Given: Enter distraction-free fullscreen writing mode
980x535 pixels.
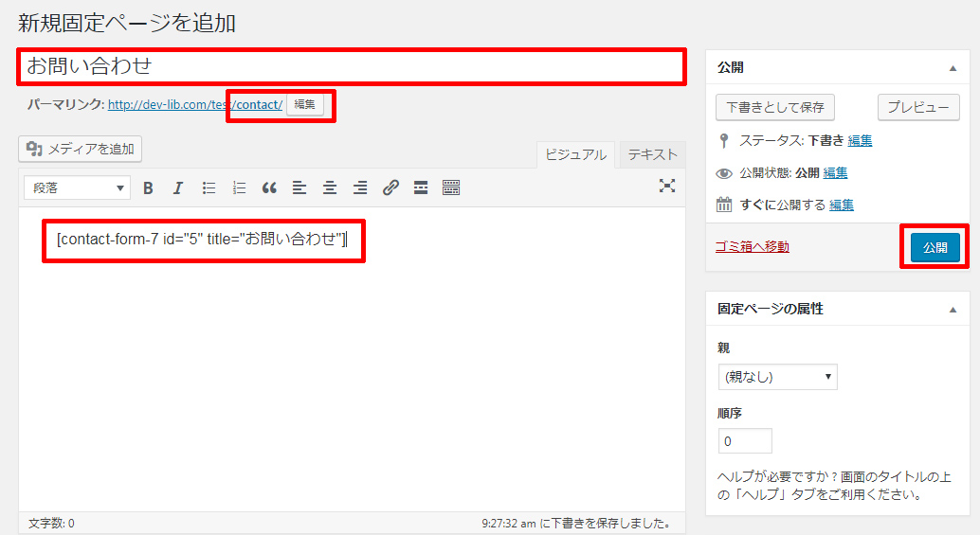Looking at the screenshot, I should pyautogui.click(x=667, y=186).
